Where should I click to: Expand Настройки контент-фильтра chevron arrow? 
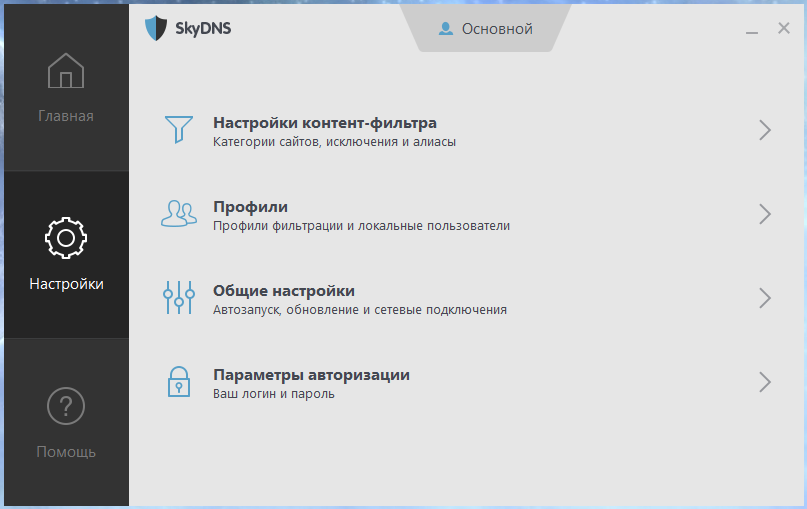(x=765, y=130)
